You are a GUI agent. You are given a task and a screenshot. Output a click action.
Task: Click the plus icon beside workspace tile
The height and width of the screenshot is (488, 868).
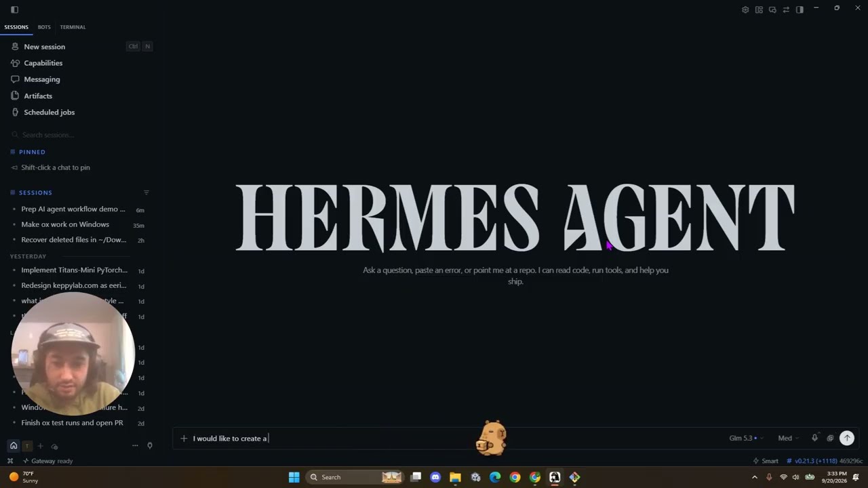[x=40, y=446]
